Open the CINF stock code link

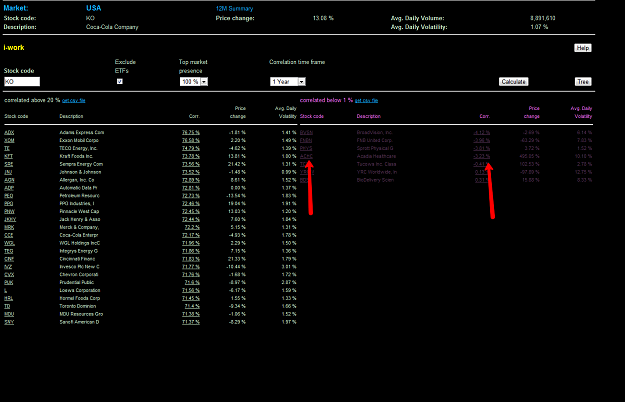click(x=9, y=259)
